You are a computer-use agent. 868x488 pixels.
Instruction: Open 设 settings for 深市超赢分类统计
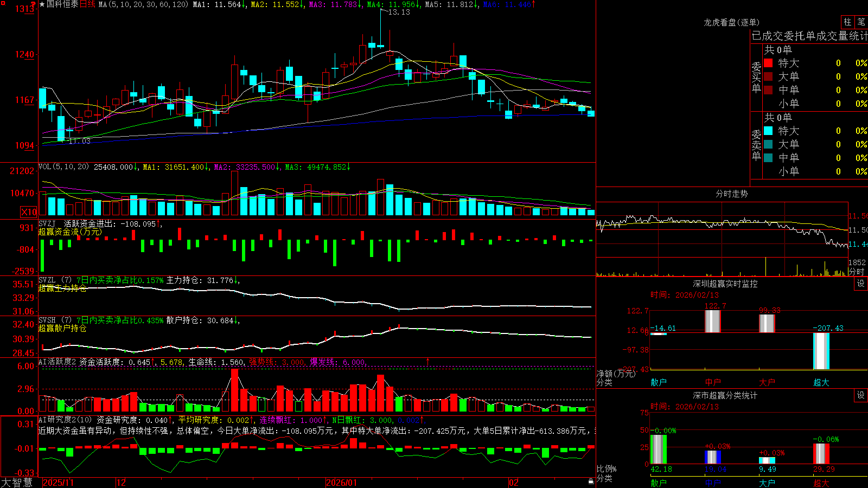861,395
